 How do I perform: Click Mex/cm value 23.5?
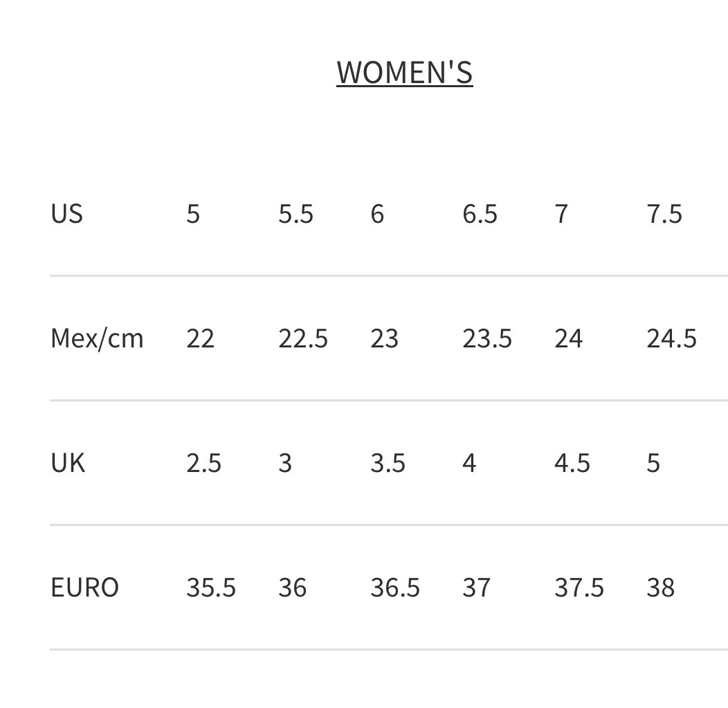[487, 338]
